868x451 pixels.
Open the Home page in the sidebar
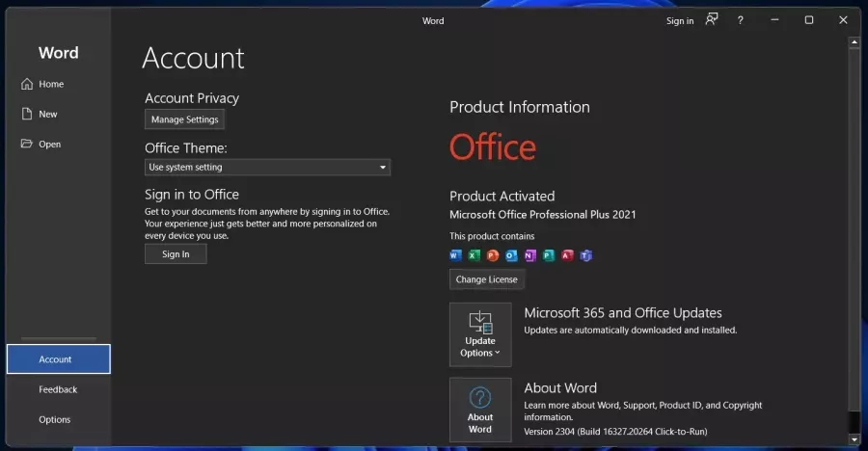(x=58, y=84)
